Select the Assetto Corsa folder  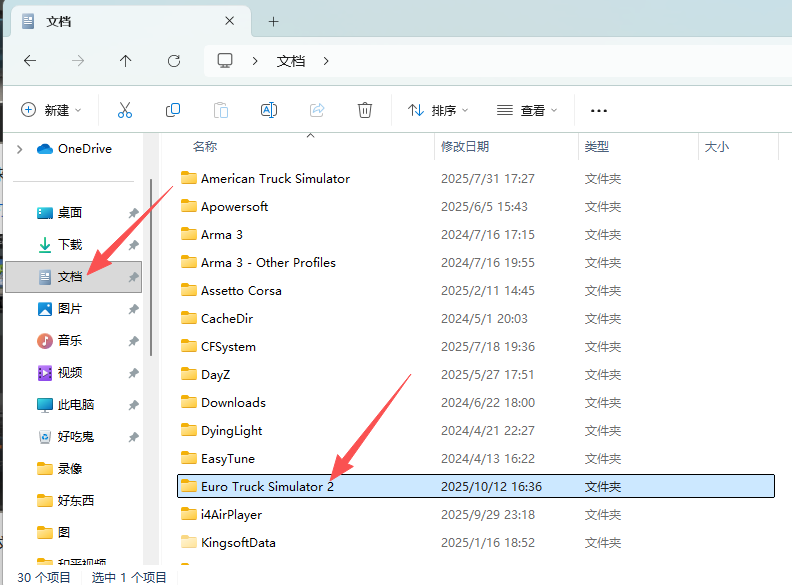pyautogui.click(x=241, y=291)
